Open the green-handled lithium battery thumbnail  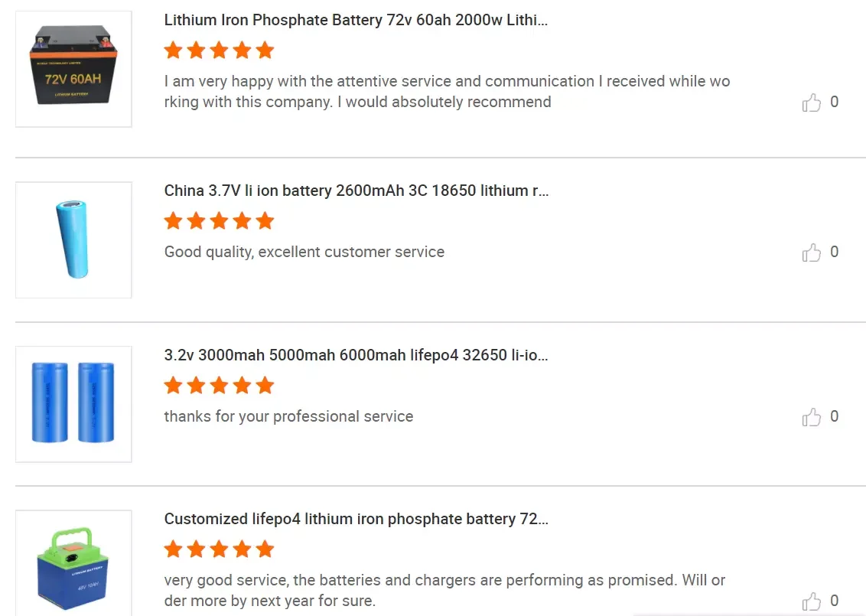73,565
